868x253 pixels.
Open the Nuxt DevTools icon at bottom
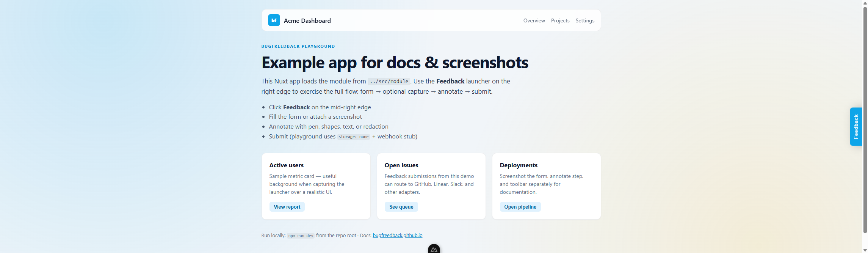(x=434, y=249)
